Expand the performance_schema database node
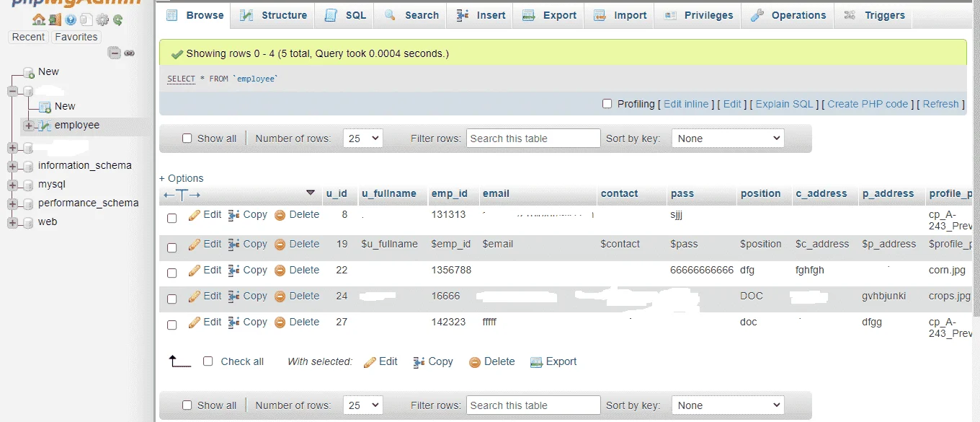 12,203
